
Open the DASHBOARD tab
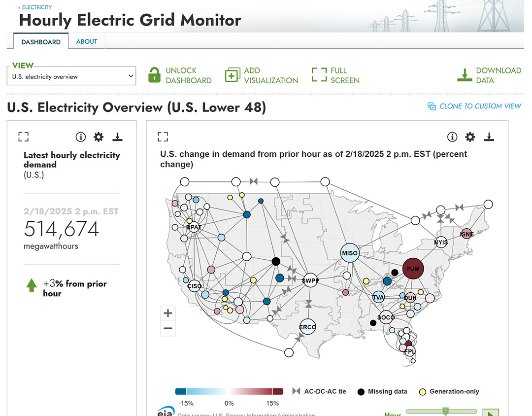pos(41,42)
